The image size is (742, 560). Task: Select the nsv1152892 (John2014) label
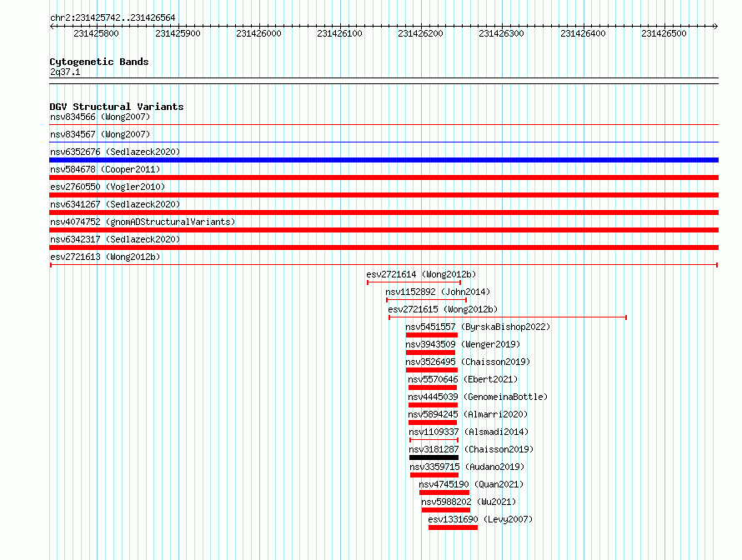[x=438, y=292]
